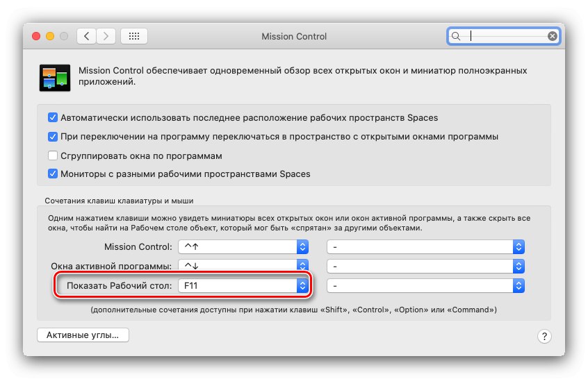Screen dimensions: 588x379
Task: Clear the search field with the X icon
Action: coord(552,36)
